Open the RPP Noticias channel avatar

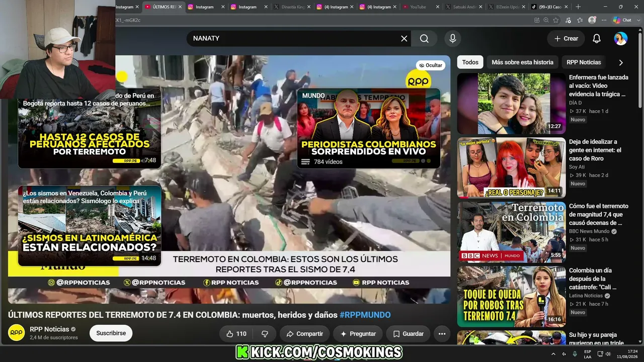click(16, 333)
